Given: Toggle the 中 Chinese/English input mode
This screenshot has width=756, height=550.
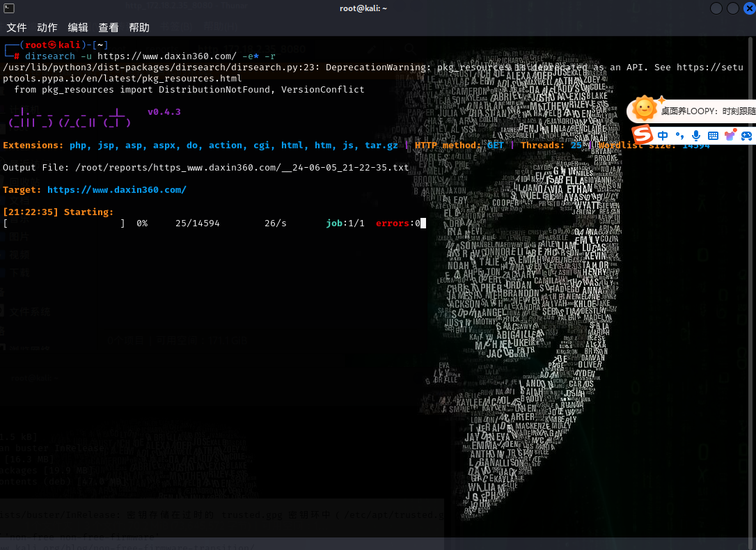Looking at the screenshot, I should tap(663, 136).
